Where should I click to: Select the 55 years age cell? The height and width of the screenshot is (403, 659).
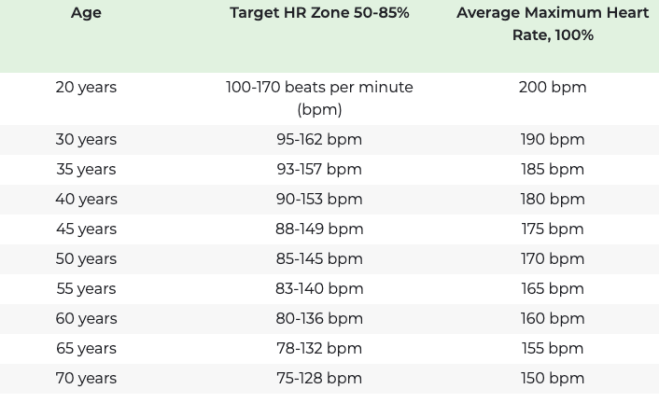pos(86,289)
